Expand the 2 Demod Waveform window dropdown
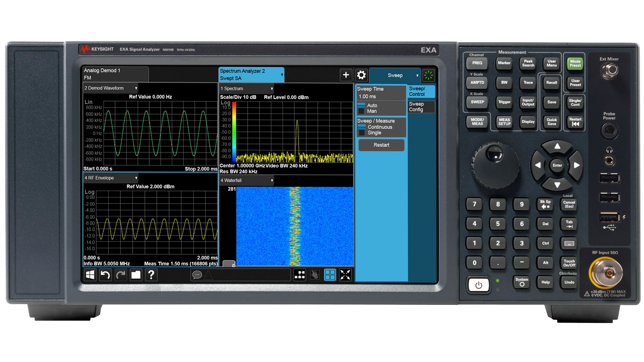The height and width of the screenshot is (362, 644). coord(136,88)
